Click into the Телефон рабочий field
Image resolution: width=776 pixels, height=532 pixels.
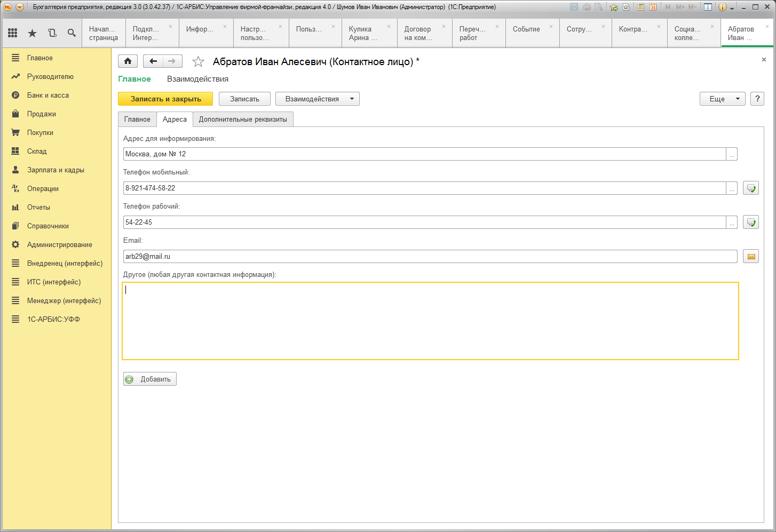[x=424, y=223]
